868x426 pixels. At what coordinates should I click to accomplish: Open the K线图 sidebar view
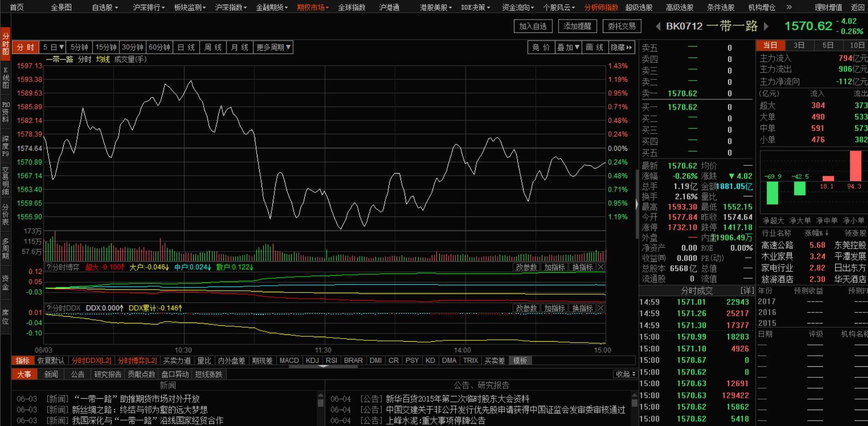click(x=5, y=78)
